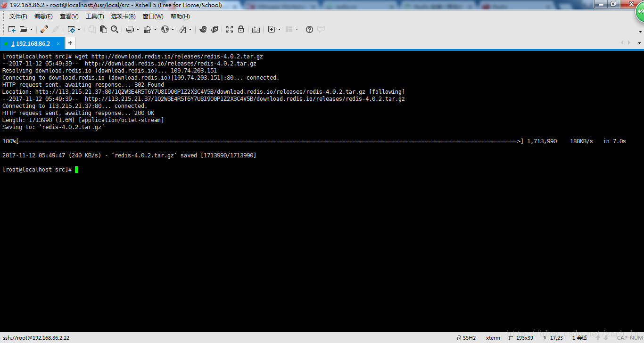The height and width of the screenshot is (343, 644).
Task: Open the 帮助(H) menu
Action: 180,16
